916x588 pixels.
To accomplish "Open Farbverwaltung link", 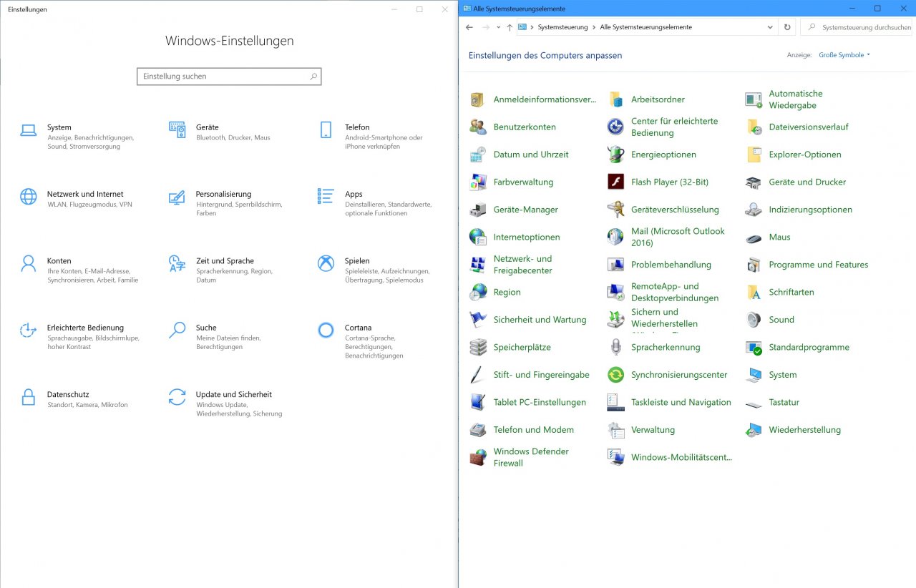I will tap(523, 182).
